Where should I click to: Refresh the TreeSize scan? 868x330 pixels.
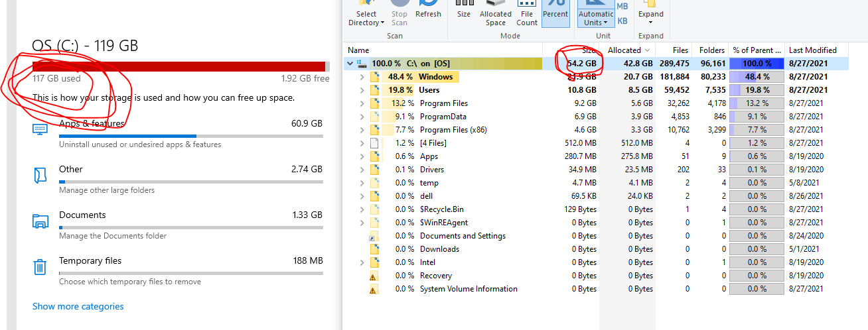click(x=428, y=11)
